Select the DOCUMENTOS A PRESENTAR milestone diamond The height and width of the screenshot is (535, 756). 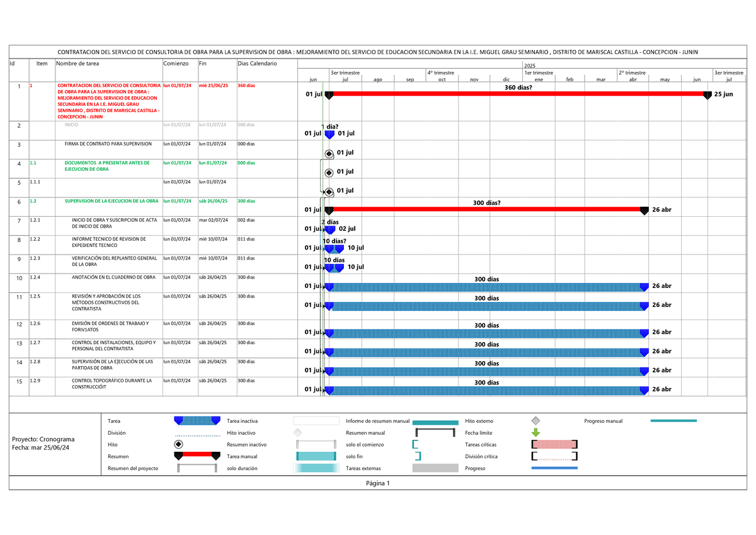point(328,173)
